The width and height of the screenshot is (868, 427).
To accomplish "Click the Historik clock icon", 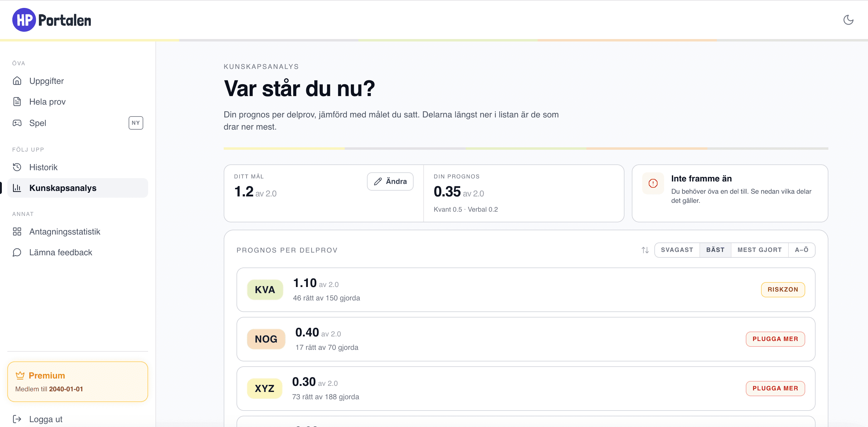I will pyautogui.click(x=17, y=167).
